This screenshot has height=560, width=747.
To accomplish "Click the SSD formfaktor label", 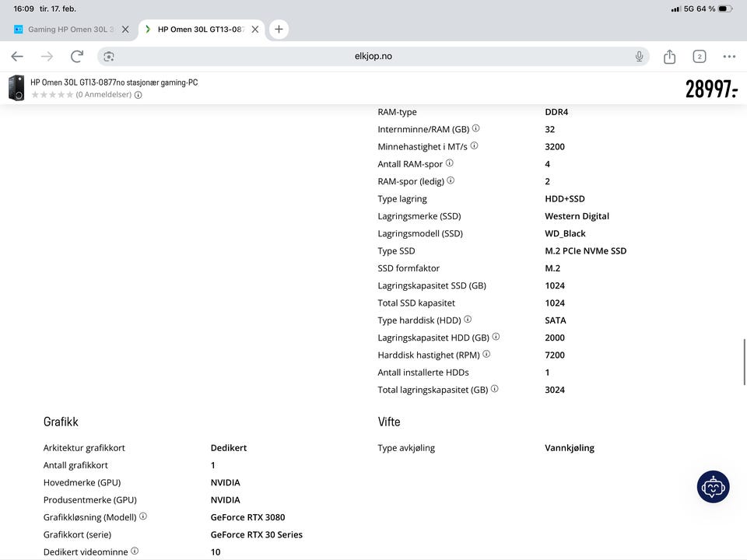I will [x=409, y=268].
